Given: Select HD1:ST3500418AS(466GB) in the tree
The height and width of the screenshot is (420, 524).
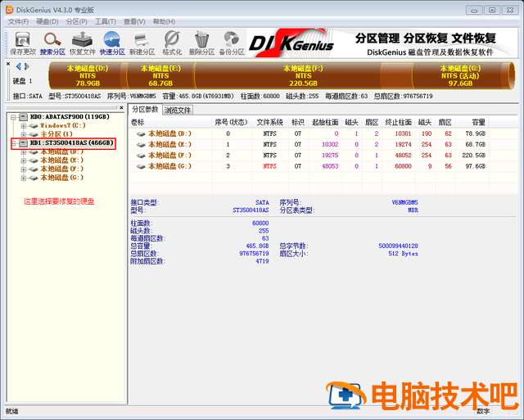Looking at the screenshot, I should click(71, 143).
